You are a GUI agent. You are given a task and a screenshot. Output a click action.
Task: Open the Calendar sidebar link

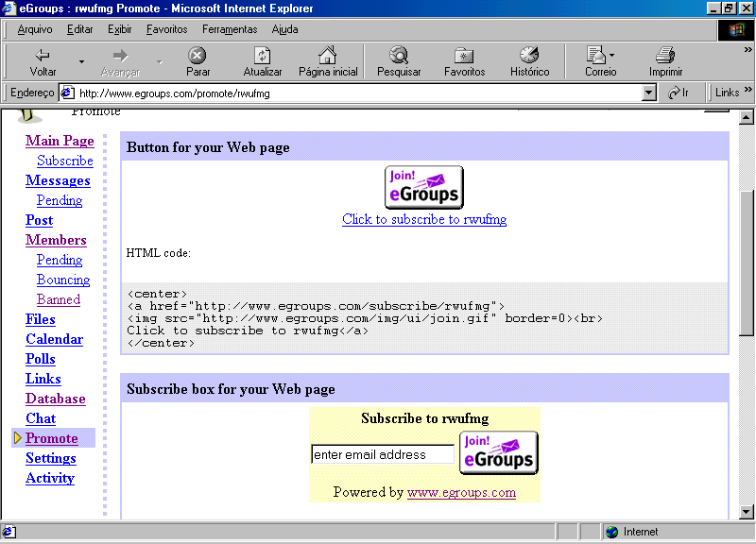[55, 339]
